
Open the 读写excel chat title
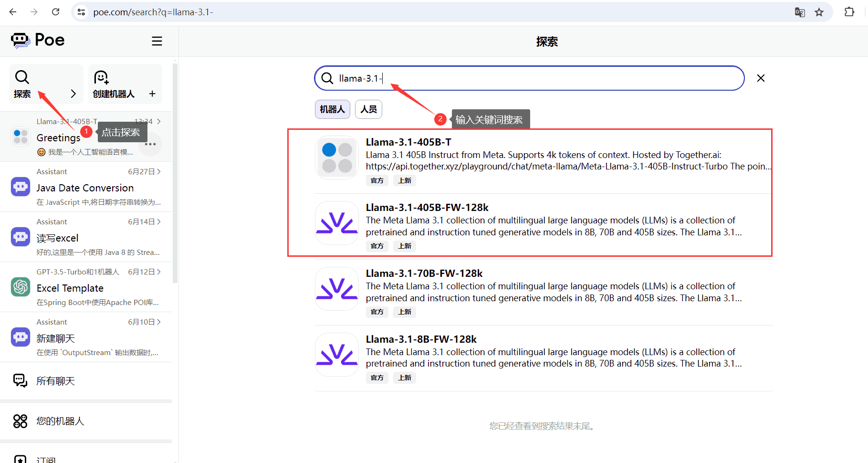coord(57,238)
